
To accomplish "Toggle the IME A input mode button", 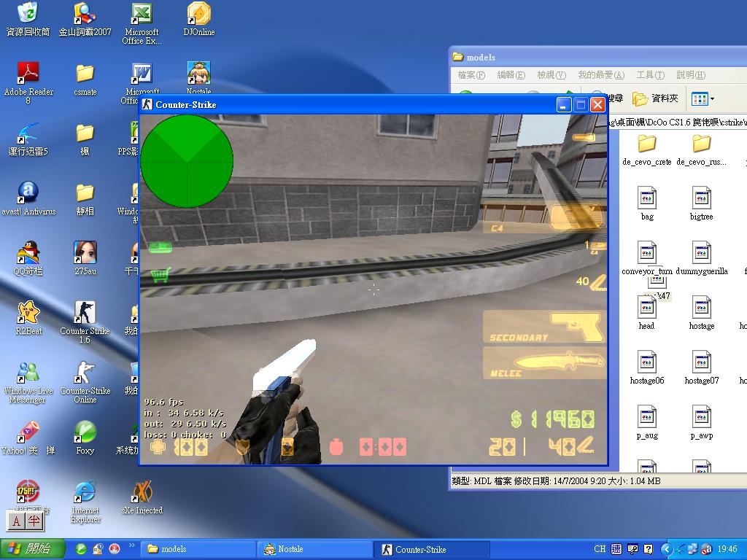I will (17, 521).
